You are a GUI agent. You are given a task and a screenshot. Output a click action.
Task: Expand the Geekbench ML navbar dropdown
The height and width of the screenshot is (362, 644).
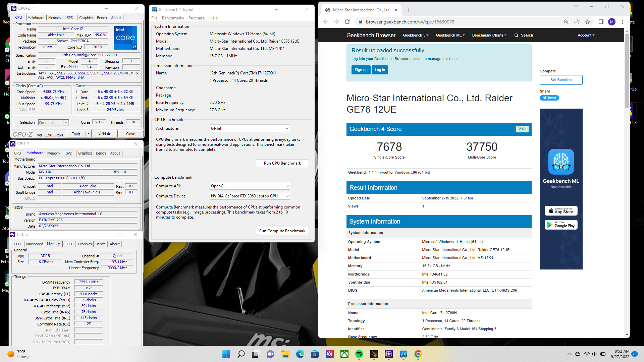coord(450,35)
